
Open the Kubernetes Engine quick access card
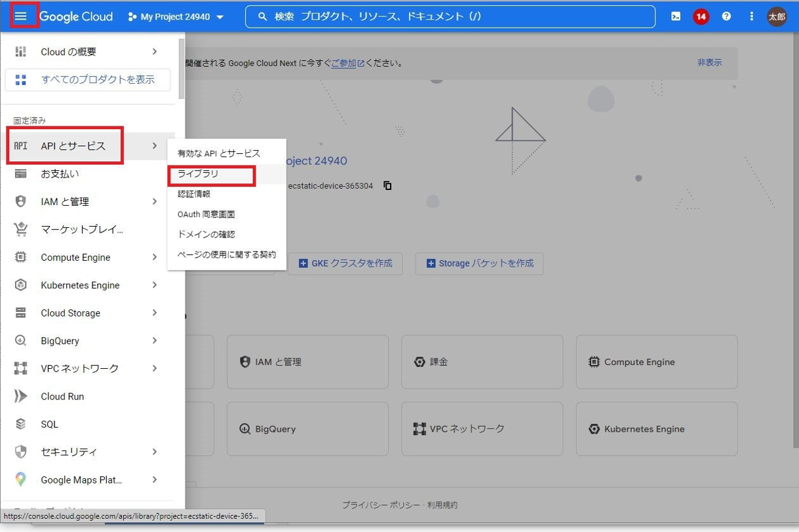tap(657, 429)
